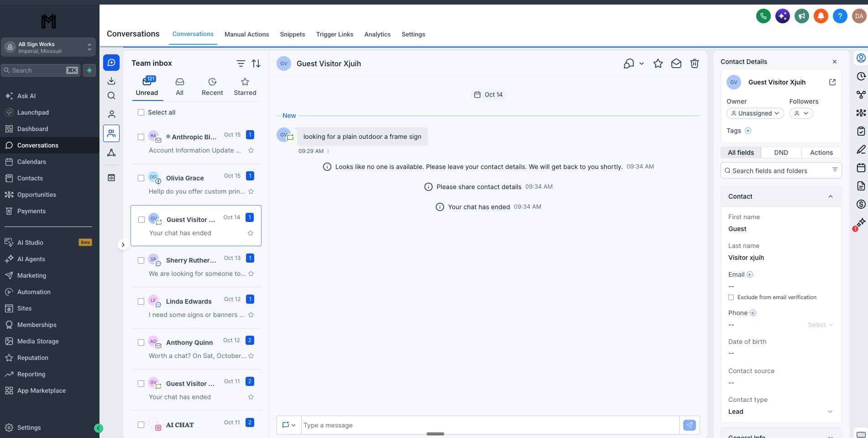Switch to the DND tab
The height and width of the screenshot is (438, 868).
[781, 153]
